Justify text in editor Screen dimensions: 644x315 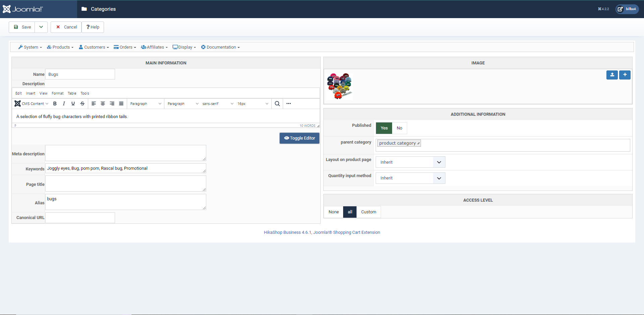click(x=121, y=104)
